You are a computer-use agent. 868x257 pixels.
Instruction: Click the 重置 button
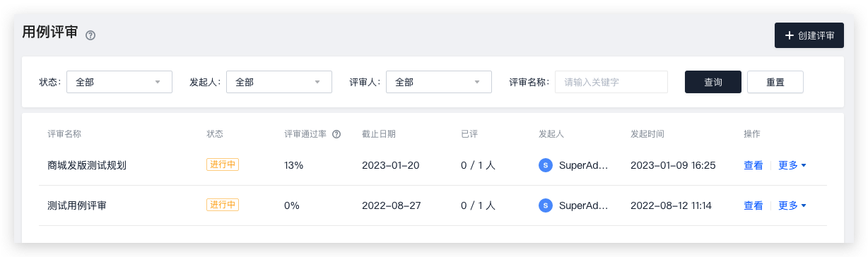coord(775,82)
